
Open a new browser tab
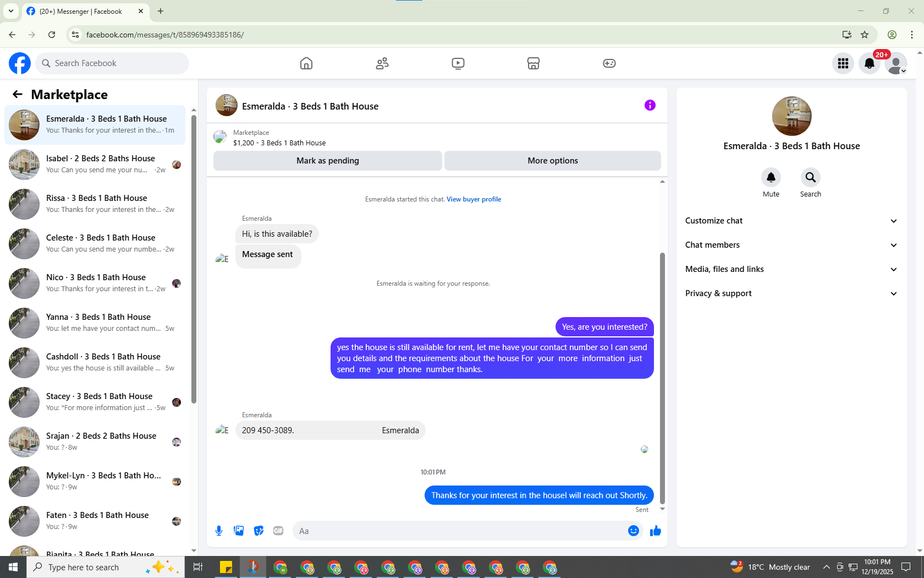pyautogui.click(x=161, y=11)
